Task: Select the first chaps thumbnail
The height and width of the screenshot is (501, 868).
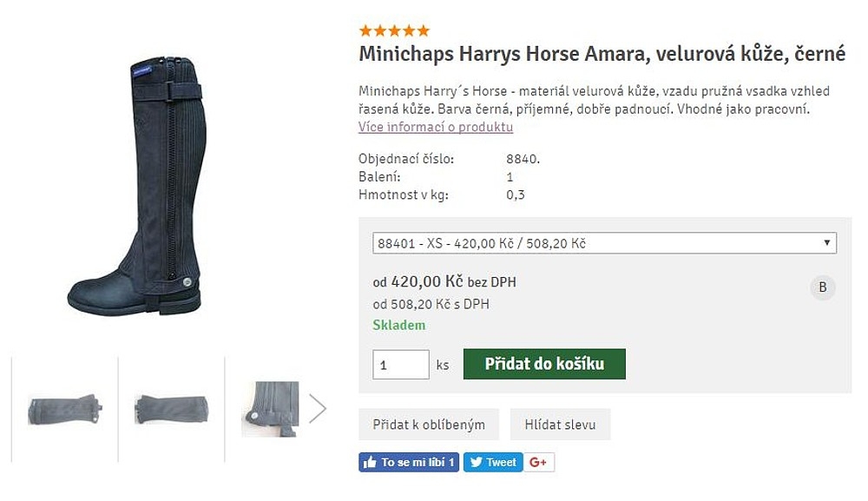Action: click(65, 409)
